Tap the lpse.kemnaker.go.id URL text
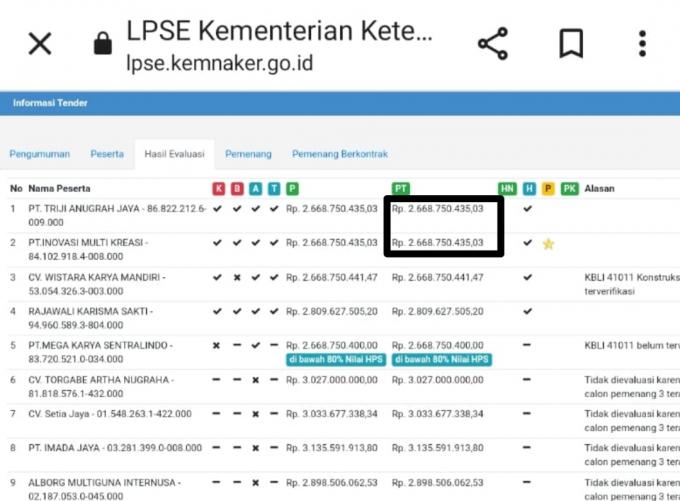The image size is (680, 501). click(x=219, y=63)
